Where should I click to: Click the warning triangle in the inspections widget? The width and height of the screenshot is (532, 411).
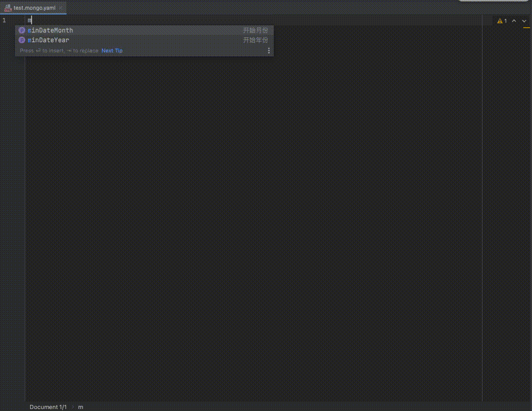499,21
